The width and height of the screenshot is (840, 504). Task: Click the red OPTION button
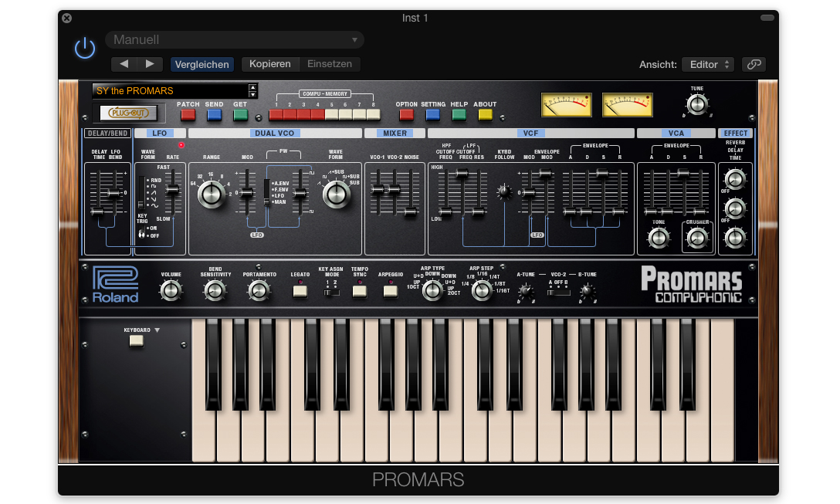click(406, 115)
